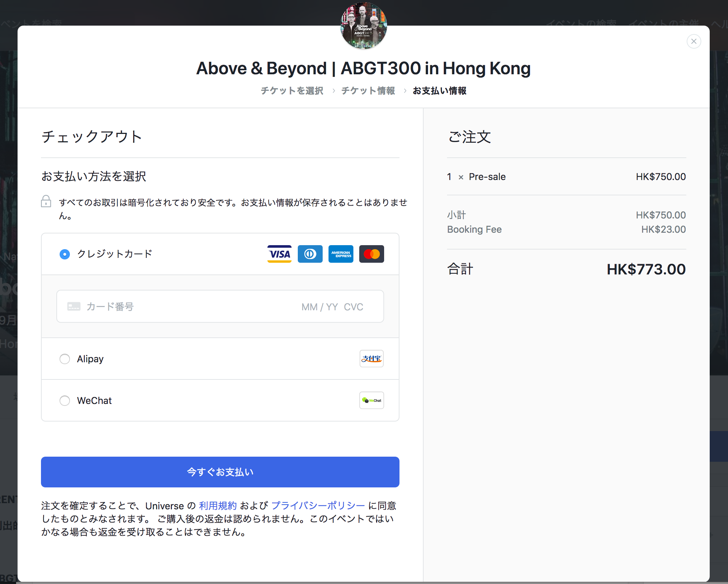Click the Pre-sale ticket line item
The width and height of the screenshot is (728, 584).
coord(566,177)
